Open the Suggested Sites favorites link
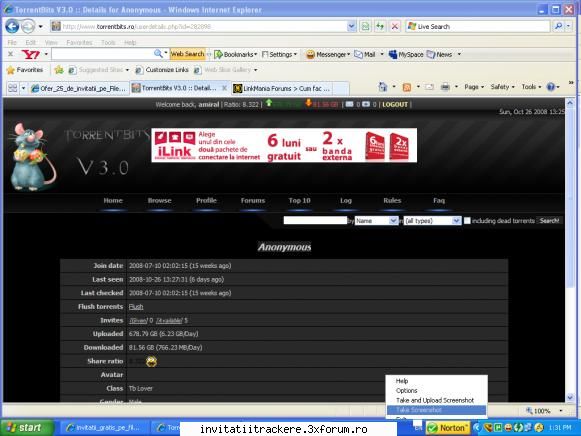Image resolution: width=581 pixels, height=436 pixels. [x=99, y=70]
